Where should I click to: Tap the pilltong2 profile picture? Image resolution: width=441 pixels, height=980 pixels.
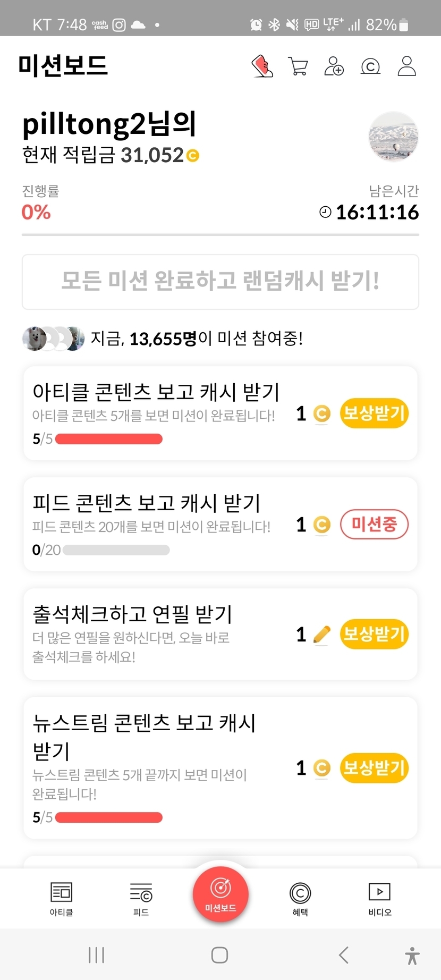click(393, 137)
